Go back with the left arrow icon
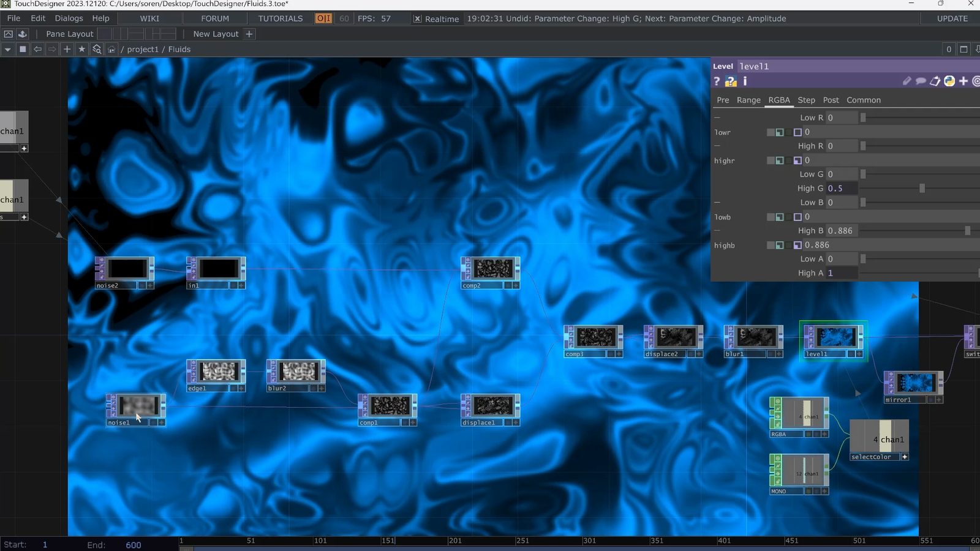 click(38, 49)
